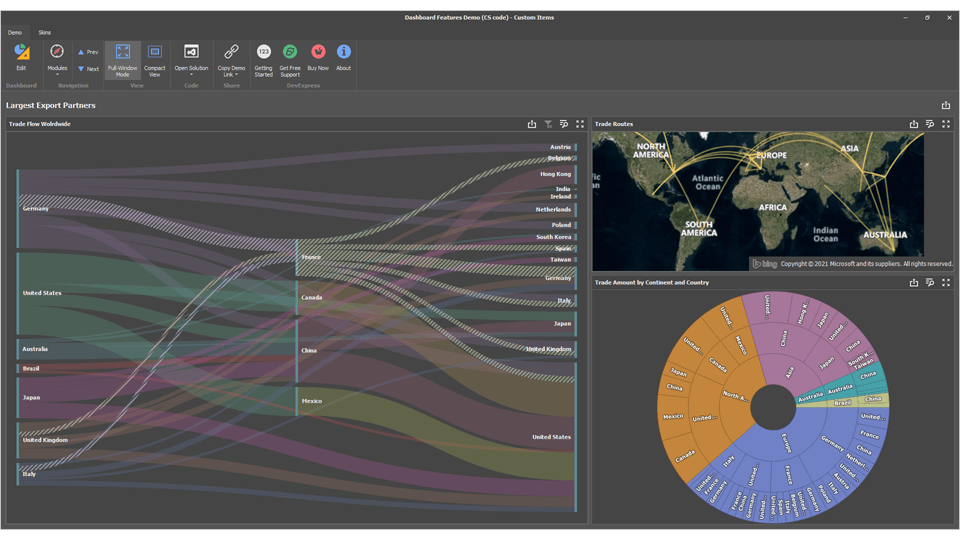Image resolution: width=960 pixels, height=540 pixels.
Task: Maximize the Trade Routes map panel
Action: click(946, 124)
